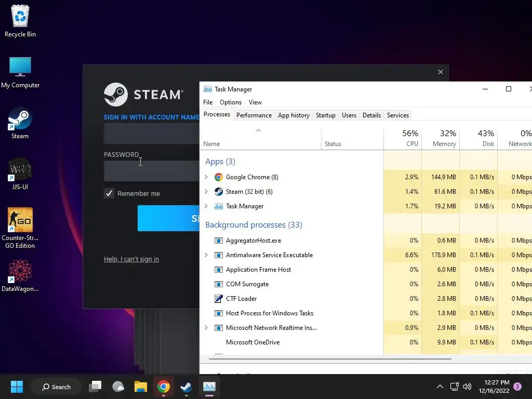Viewport: 532px width, 399px height.
Task: Open Task View on the taskbar
Action: point(95,387)
